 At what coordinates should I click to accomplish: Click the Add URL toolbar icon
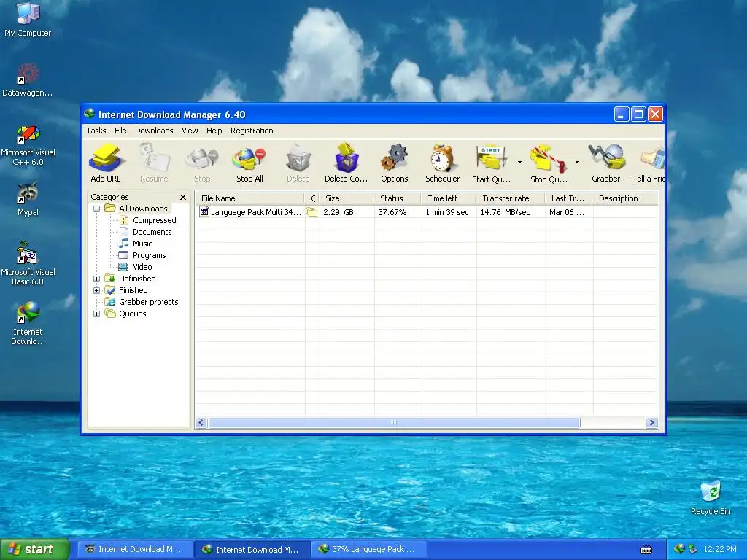pyautogui.click(x=106, y=163)
